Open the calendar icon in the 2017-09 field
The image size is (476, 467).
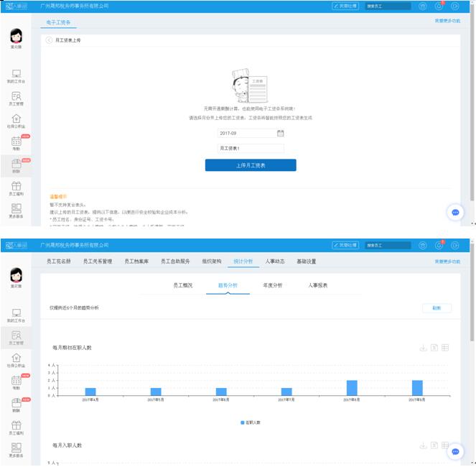281,133
